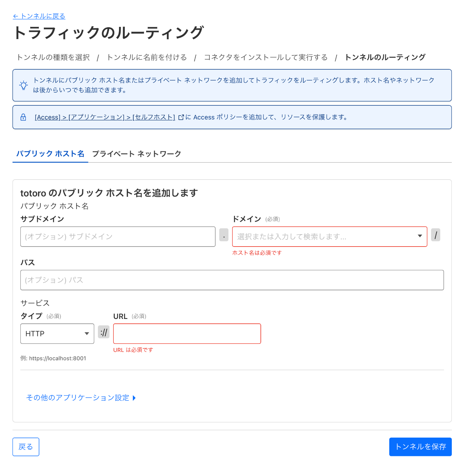The width and height of the screenshot is (462, 476).
Task: Focus the パス input field
Action: 232,280
